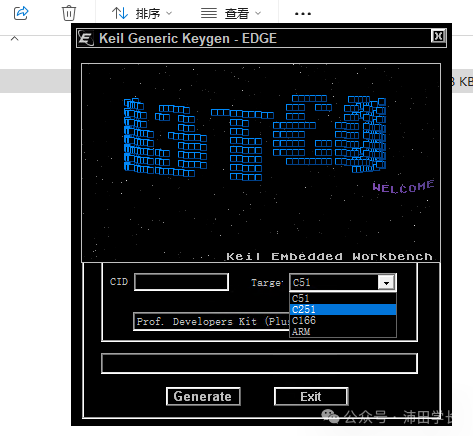Choose C51 in the Target dropdown list
This screenshot has width=473, height=436.
(x=343, y=298)
